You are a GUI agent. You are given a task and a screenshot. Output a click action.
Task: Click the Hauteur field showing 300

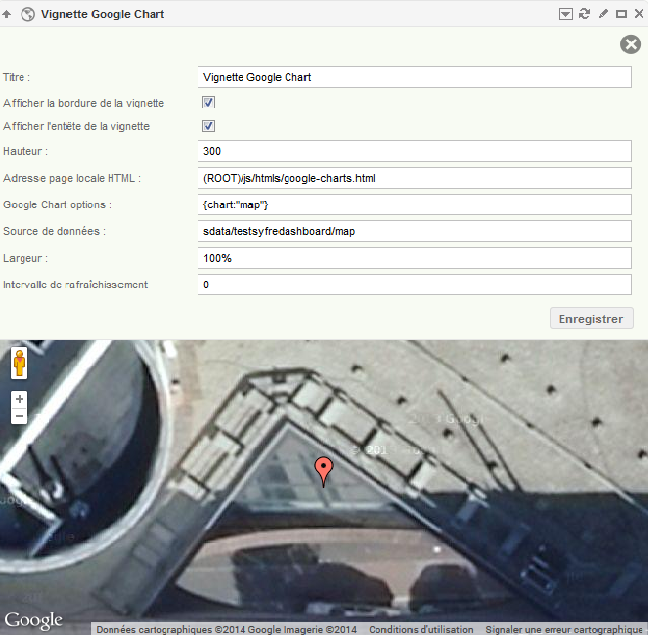pyautogui.click(x=415, y=151)
